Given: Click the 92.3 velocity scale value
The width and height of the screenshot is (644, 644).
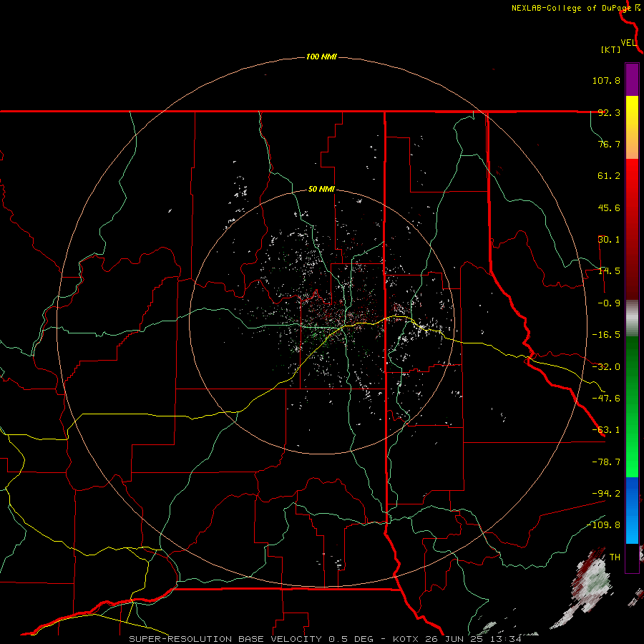Looking at the screenshot, I should (x=609, y=112).
